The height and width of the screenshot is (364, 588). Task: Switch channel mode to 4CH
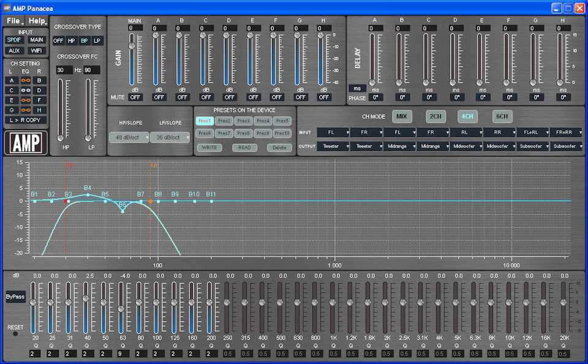[467, 116]
